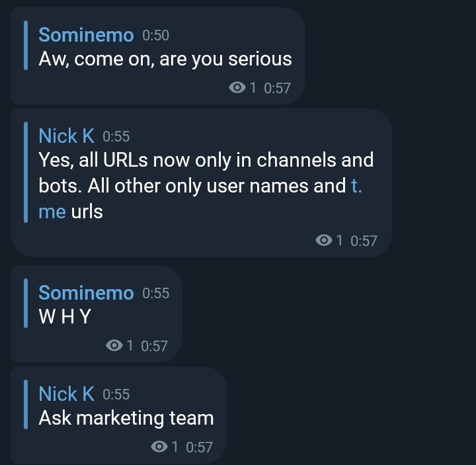Image resolution: width=476 pixels, height=465 pixels.
Task: Open Sominemo's profile on the "W H Y" message
Action: [86, 293]
